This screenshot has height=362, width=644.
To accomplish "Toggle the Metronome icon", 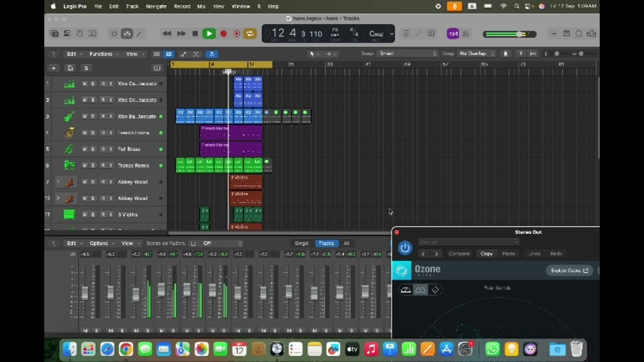I will (465, 34).
